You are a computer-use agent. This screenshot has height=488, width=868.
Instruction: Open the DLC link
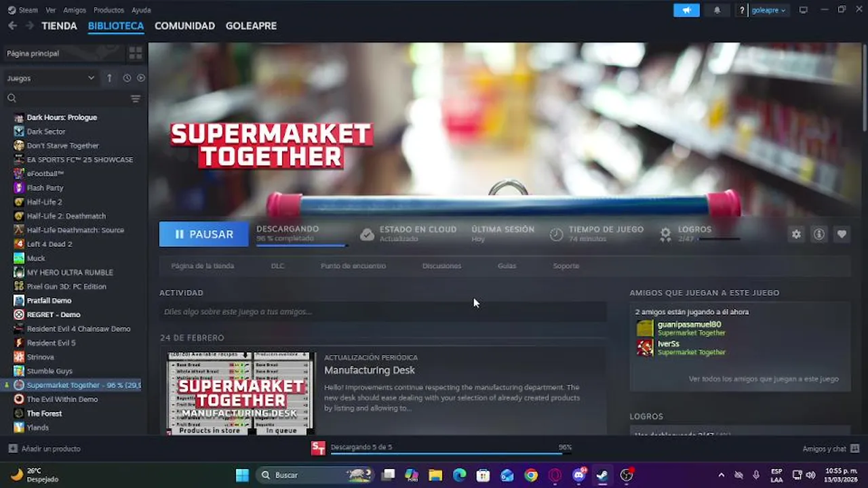278,266
